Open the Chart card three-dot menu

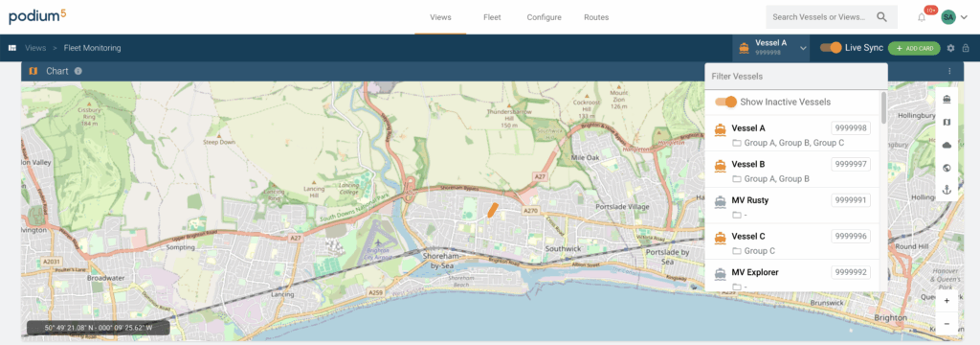click(x=949, y=71)
